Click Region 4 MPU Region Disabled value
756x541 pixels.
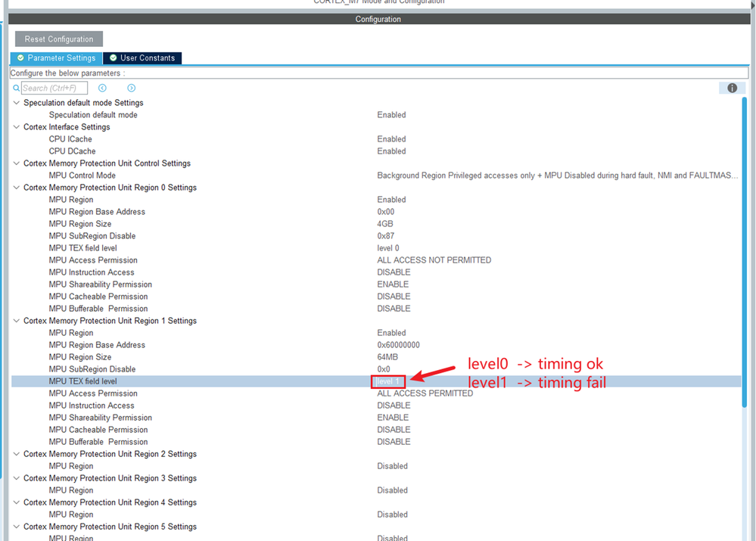point(393,515)
